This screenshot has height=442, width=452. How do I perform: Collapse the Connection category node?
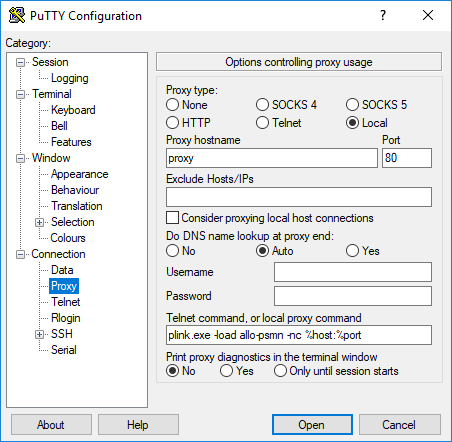click(x=21, y=254)
